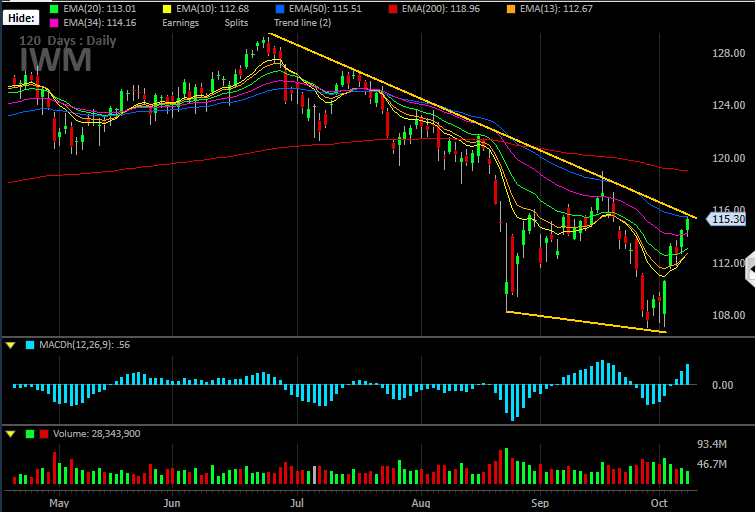Select the MACDh(12,26,9): .56 label
755x512 pixels.
click(x=84, y=345)
